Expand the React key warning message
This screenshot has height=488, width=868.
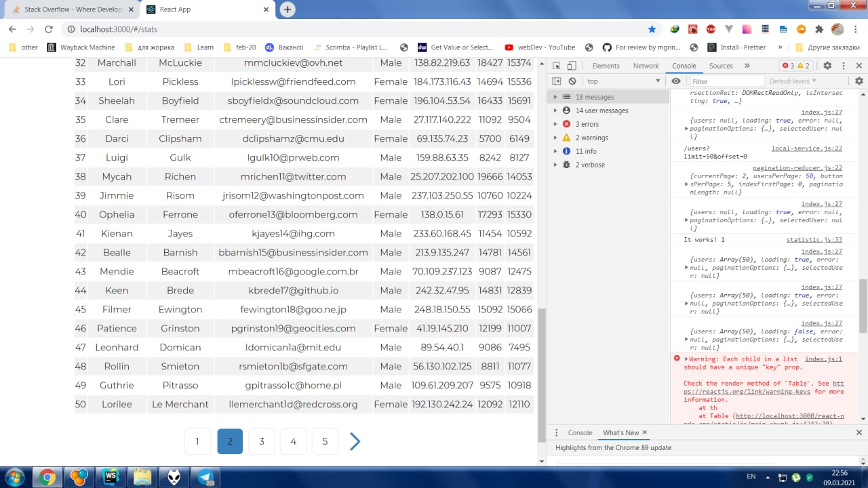pos(686,359)
